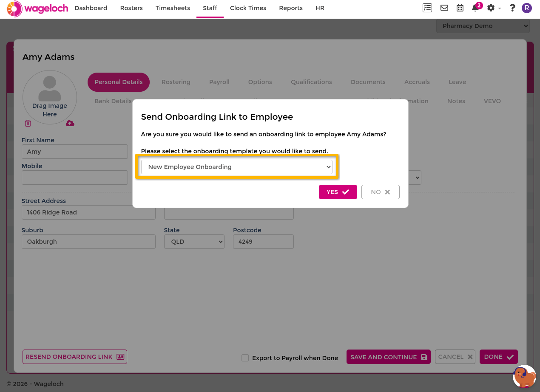Screen dimensions: 540x392
Task: Focus the Suburb field
Action: pyautogui.click(x=88, y=242)
